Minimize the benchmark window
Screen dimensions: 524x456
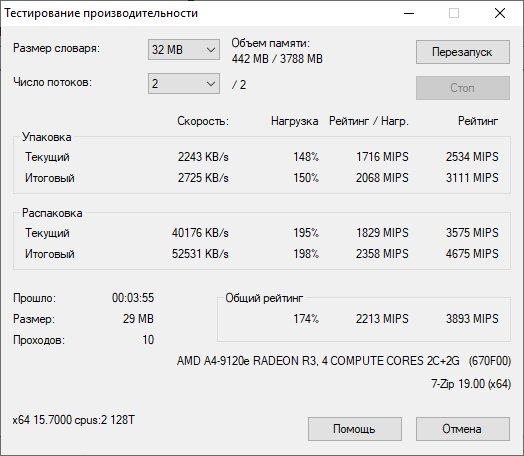pos(409,13)
